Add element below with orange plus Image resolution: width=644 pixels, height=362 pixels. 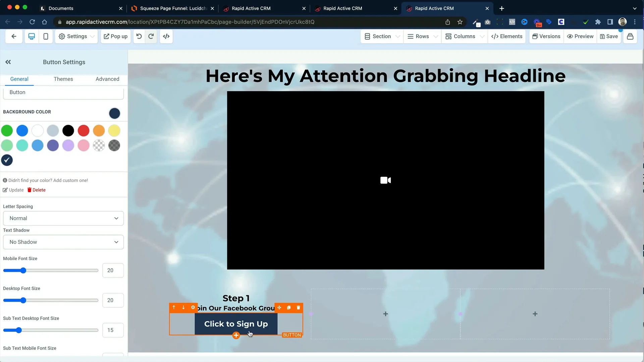pos(236,335)
